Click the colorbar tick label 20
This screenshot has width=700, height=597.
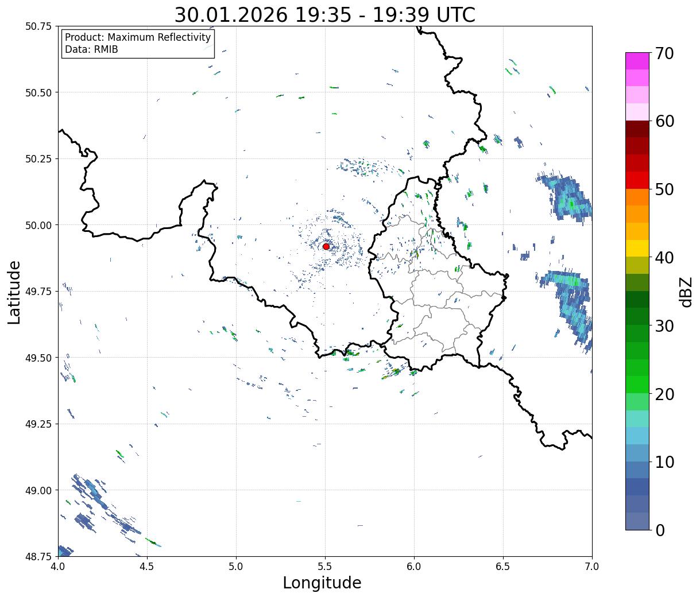[664, 394]
